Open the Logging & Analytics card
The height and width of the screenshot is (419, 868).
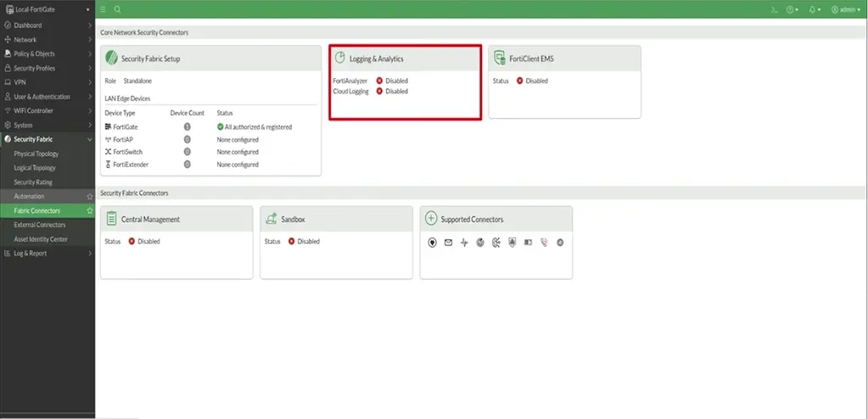405,82
